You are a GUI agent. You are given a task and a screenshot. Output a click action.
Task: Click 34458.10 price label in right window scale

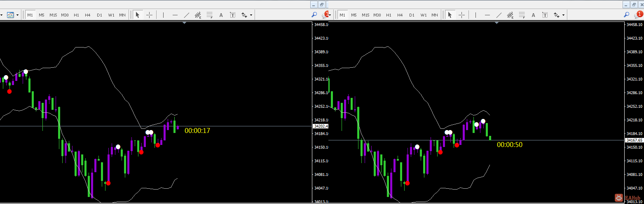[635, 25]
